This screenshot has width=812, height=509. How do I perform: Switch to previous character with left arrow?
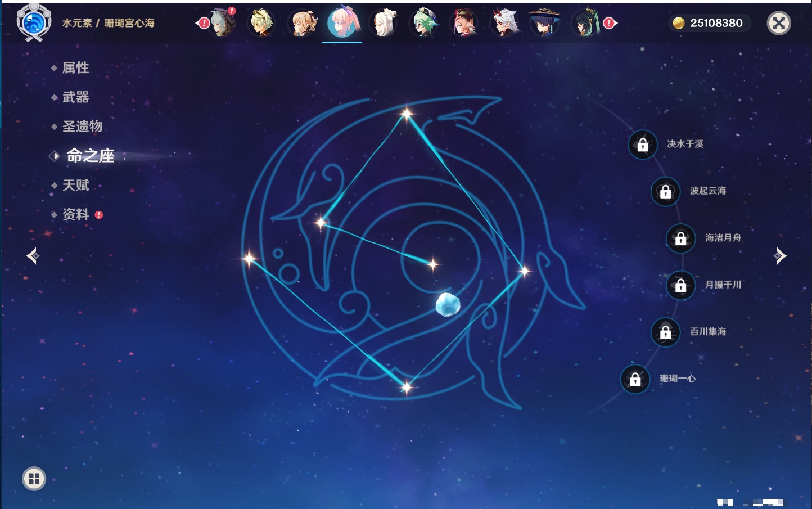point(33,256)
